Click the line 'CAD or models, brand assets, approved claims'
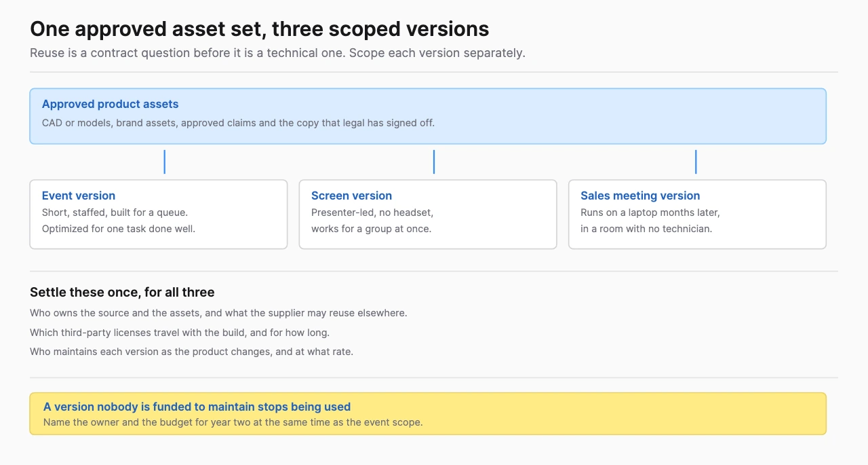868x465 pixels. pos(238,123)
